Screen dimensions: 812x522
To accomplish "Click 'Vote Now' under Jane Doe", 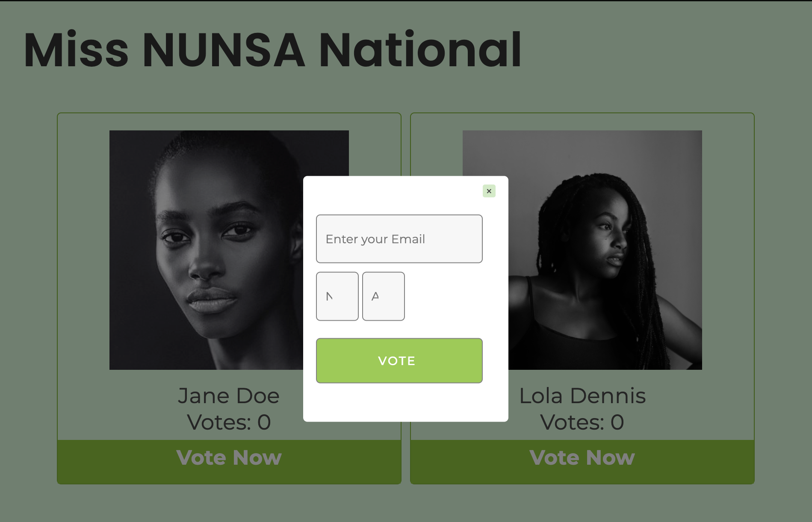I will click(x=229, y=458).
